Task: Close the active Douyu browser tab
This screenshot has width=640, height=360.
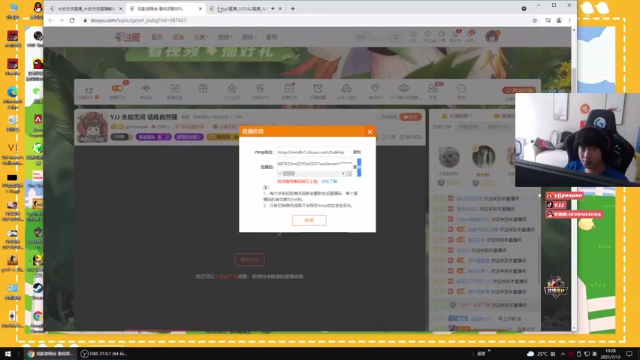Action: tap(200, 9)
